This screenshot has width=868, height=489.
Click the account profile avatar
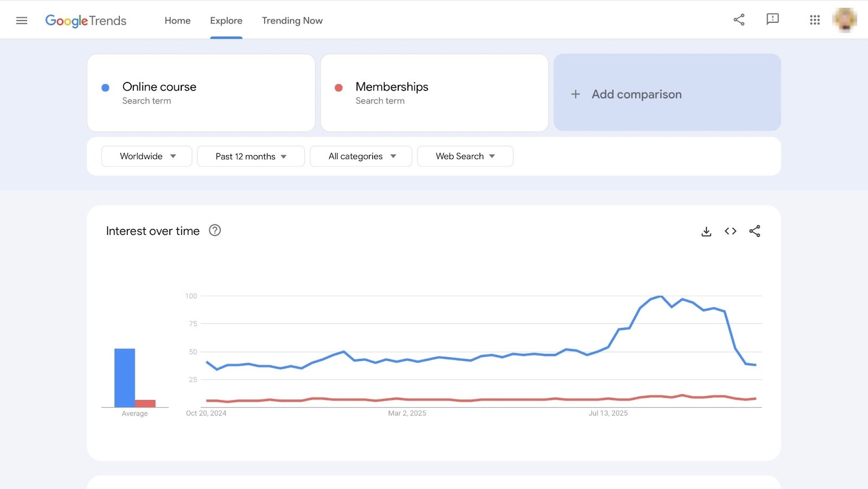[x=845, y=20]
